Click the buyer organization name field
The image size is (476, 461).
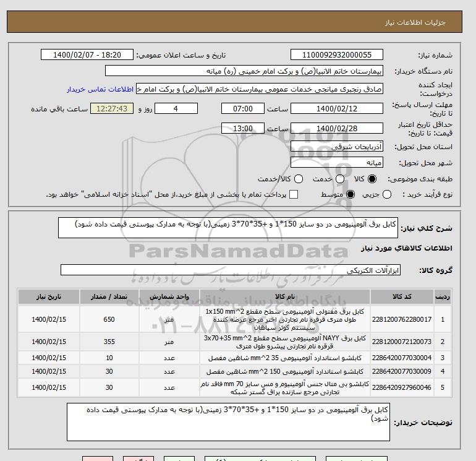(x=244, y=71)
